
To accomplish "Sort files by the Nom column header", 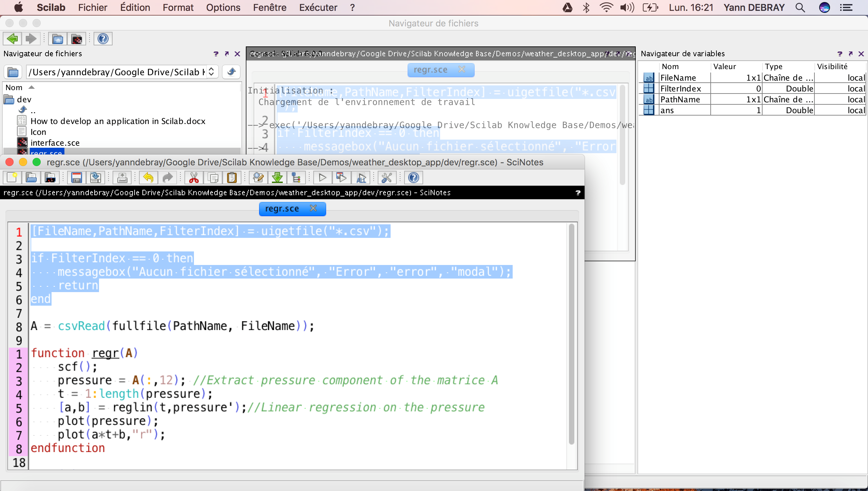I will 14,87.
